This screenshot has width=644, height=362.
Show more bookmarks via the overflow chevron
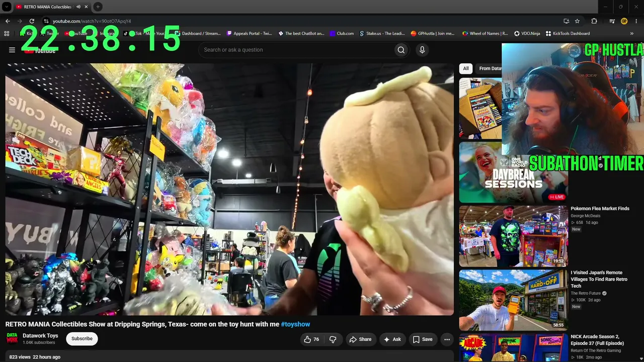click(x=632, y=34)
